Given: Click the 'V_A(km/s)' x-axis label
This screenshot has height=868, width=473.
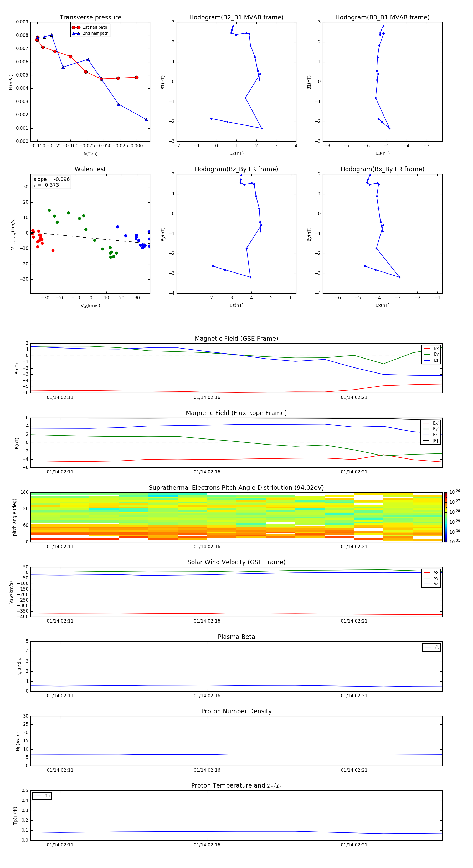Looking at the screenshot, I should [90, 306].
